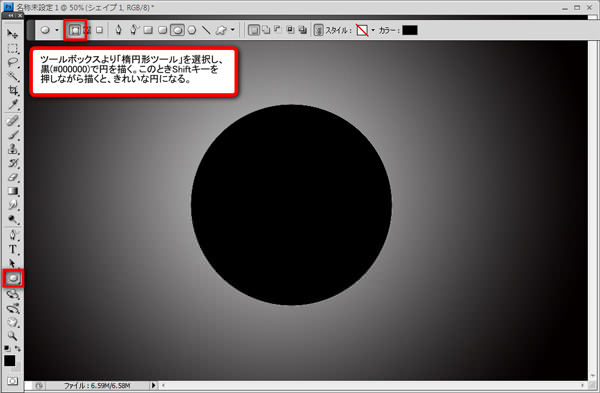Swap foreground and background colors
Image resolution: width=600 pixels, height=393 pixels.
point(18,348)
